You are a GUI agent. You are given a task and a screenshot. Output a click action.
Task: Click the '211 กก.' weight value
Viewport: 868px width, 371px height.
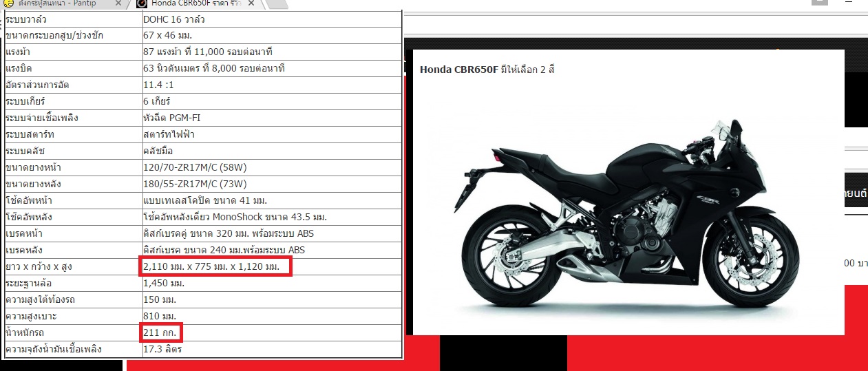pyautogui.click(x=160, y=333)
